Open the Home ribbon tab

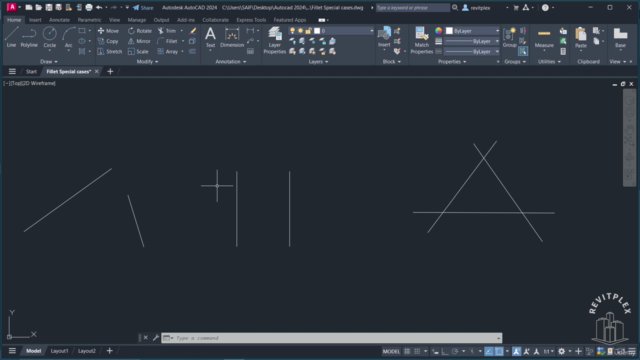[x=14, y=20]
